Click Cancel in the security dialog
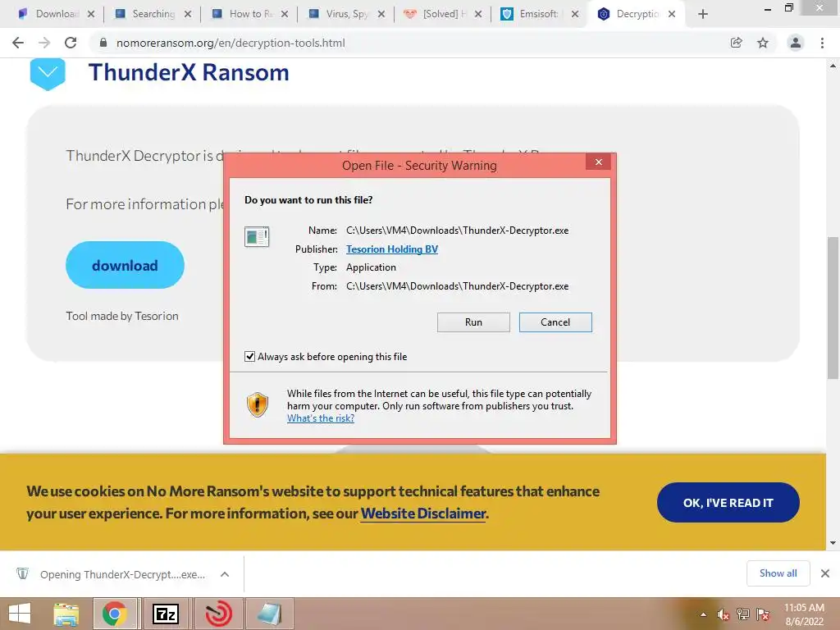840x630 pixels. [555, 322]
